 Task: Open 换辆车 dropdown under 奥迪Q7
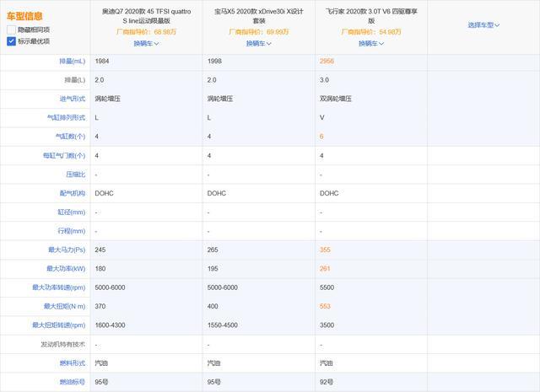coord(146,43)
